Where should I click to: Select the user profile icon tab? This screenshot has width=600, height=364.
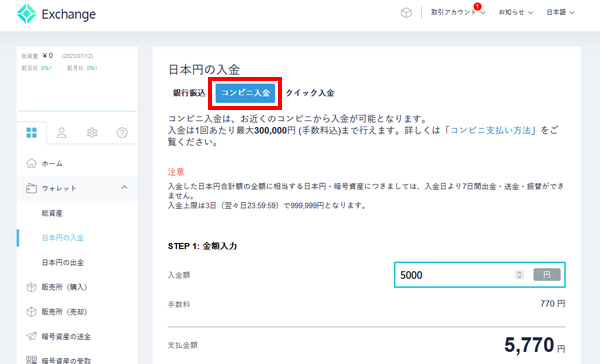point(62,133)
